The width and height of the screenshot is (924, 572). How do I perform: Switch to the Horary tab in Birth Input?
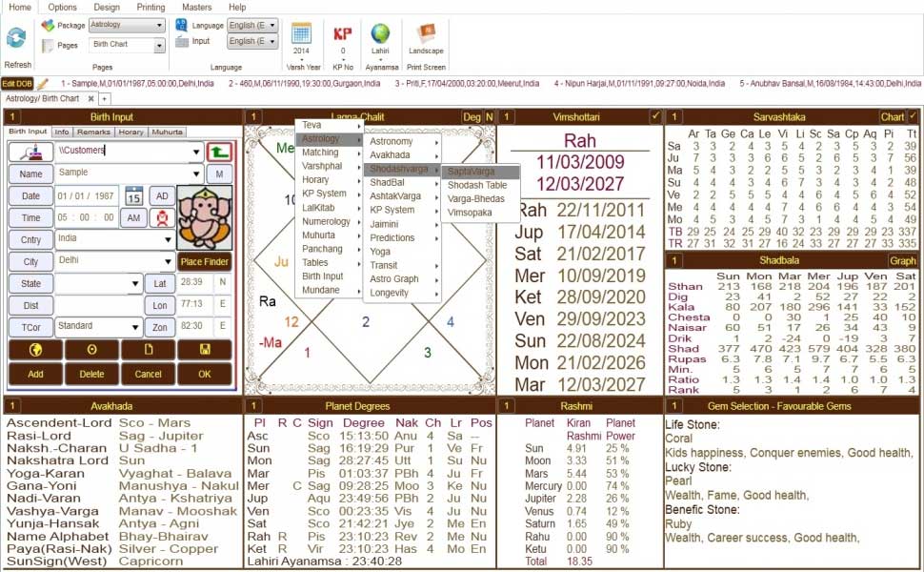pos(131,133)
